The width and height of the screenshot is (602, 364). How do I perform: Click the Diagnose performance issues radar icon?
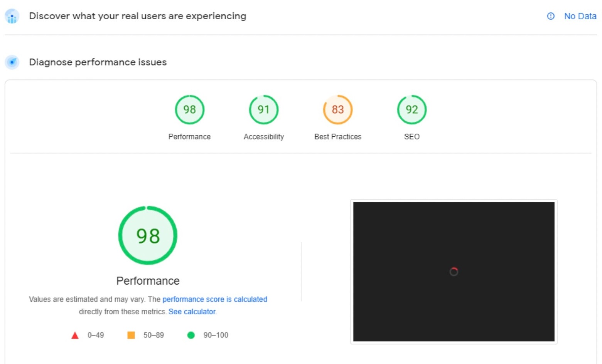tap(12, 62)
